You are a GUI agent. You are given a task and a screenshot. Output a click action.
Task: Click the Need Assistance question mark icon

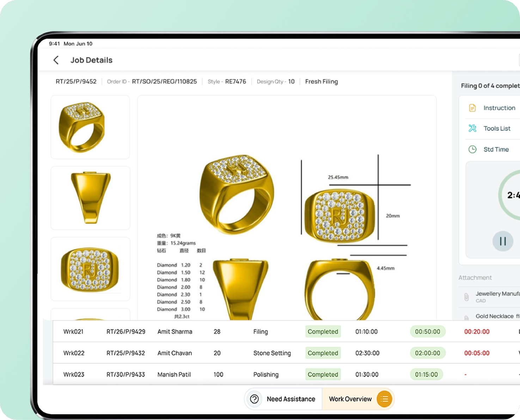click(x=255, y=399)
